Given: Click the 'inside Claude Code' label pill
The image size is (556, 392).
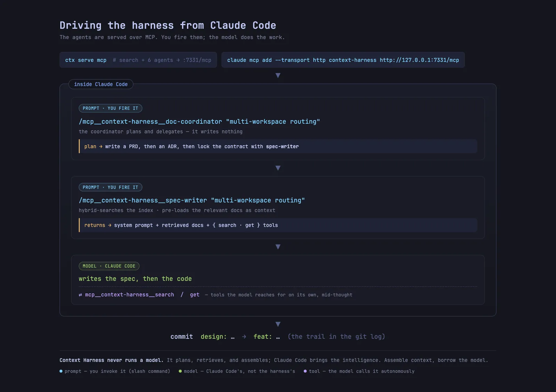Looking at the screenshot, I should [101, 84].
